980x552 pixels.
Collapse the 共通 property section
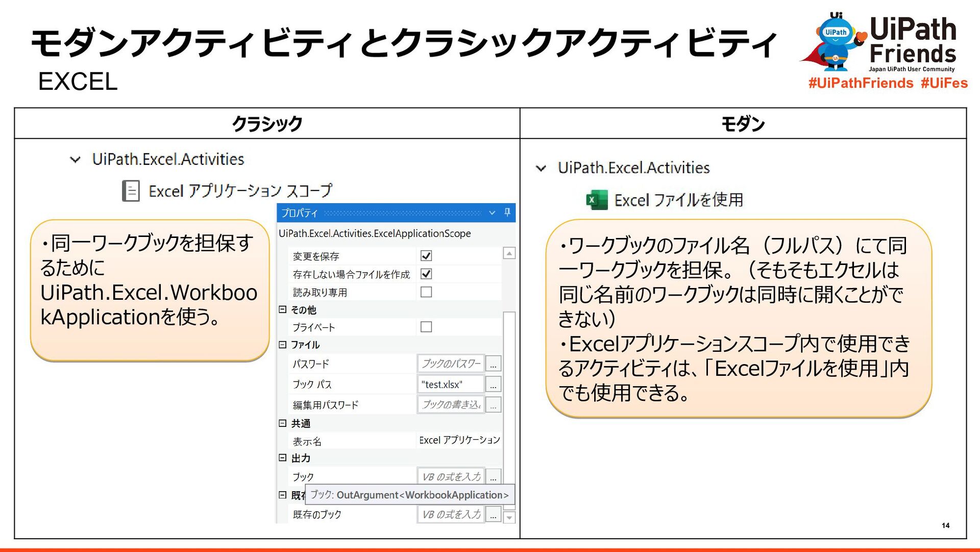pos(283,423)
